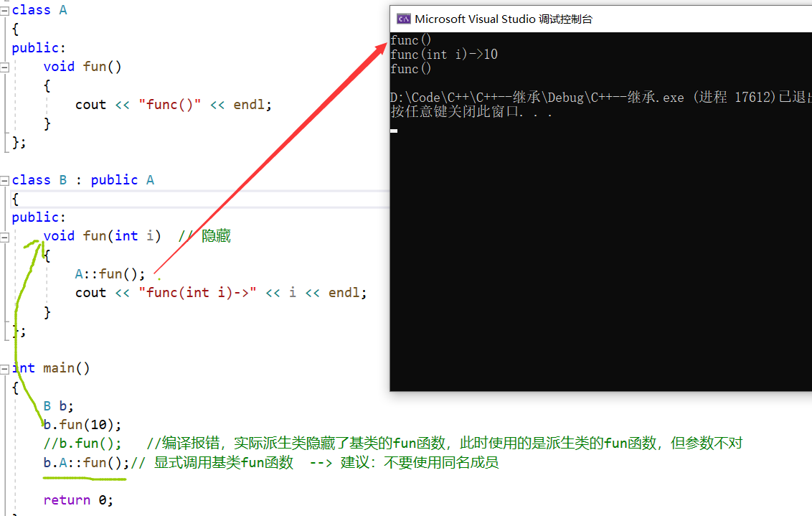Click the // 隐藏 comment
This screenshot has height=516, width=812.
pos(204,236)
